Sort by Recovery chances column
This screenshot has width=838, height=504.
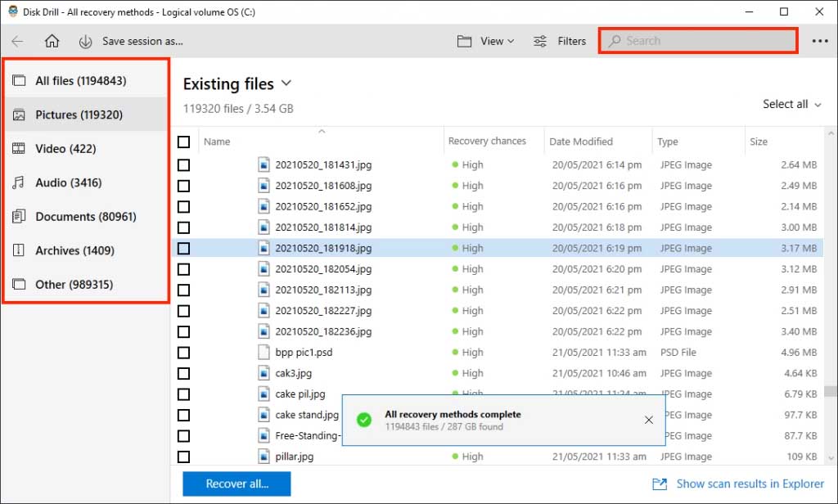click(487, 141)
